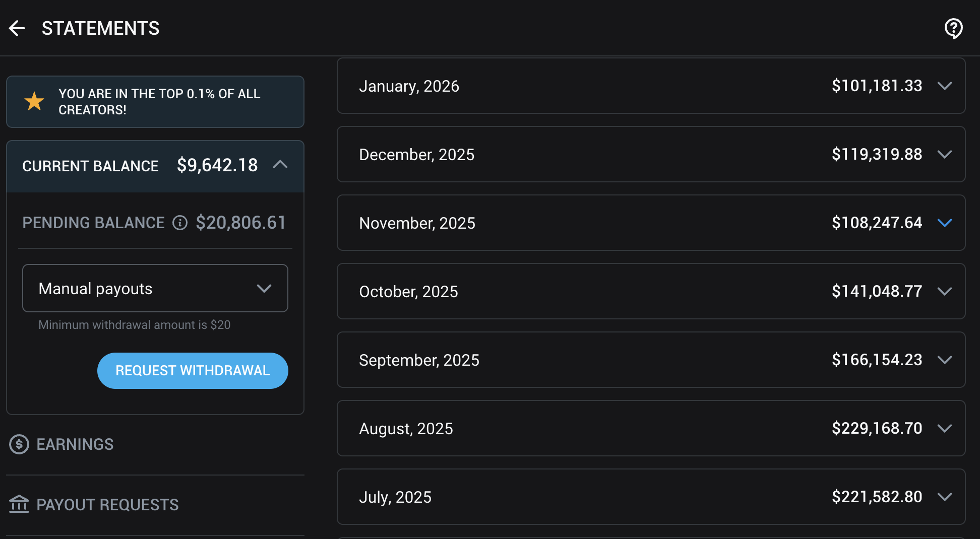Click the Pending Balance amount
This screenshot has height=539, width=980.
pyautogui.click(x=241, y=223)
